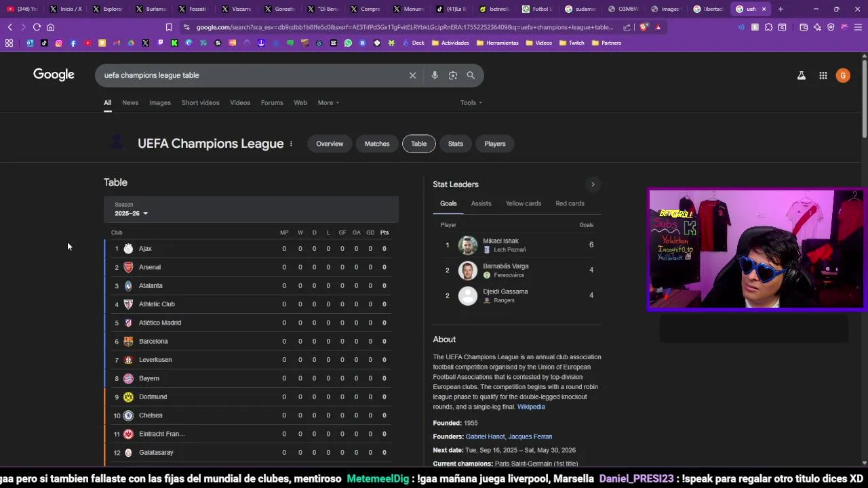Open Facebook bookmark icon
Screen dimensions: 868x488
(73, 43)
